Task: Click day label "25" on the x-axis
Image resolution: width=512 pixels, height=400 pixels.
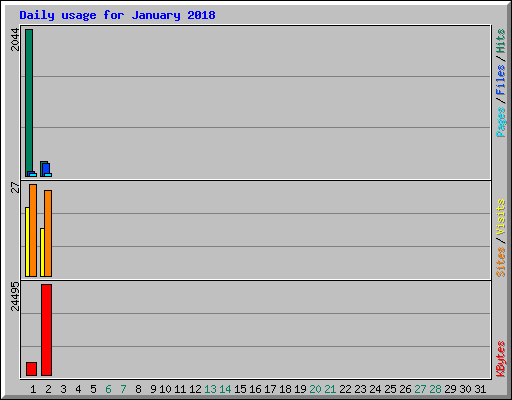Action: [390, 389]
